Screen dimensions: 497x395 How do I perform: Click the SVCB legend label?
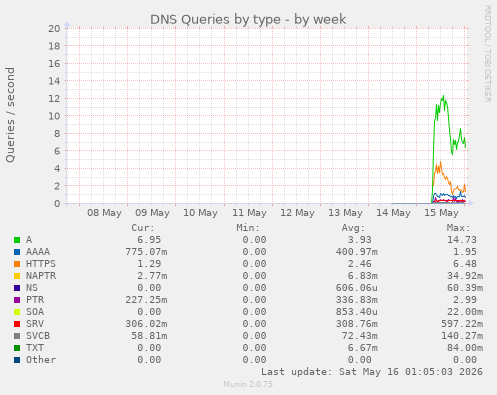pos(38,336)
